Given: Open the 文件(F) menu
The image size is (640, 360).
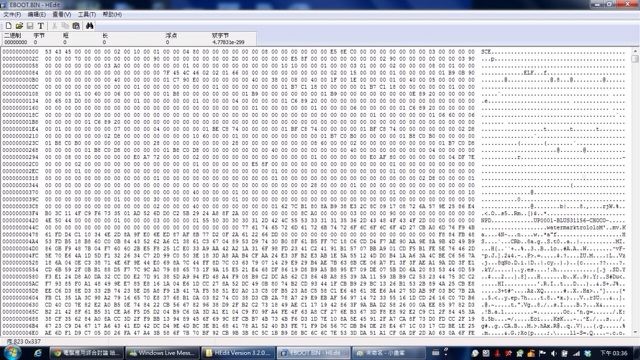Looking at the screenshot, I should (x=12, y=14).
